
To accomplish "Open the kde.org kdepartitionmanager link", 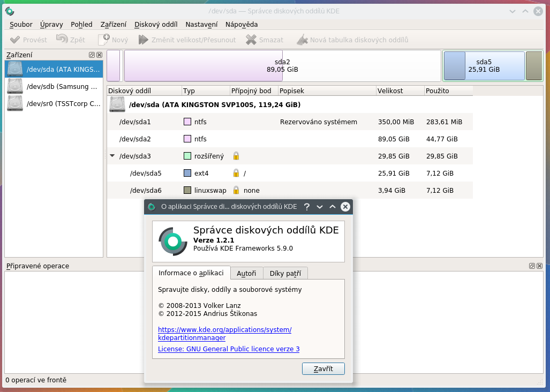I will click(225, 334).
